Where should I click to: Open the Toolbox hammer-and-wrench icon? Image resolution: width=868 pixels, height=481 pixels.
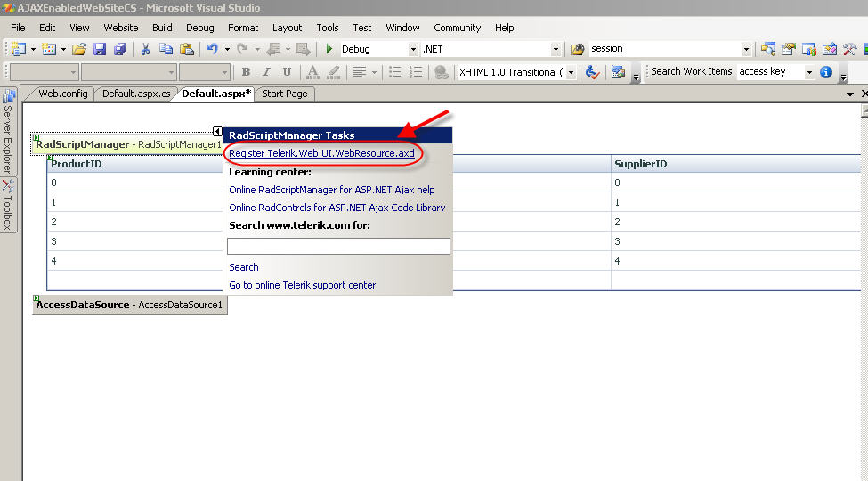[x=849, y=49]
